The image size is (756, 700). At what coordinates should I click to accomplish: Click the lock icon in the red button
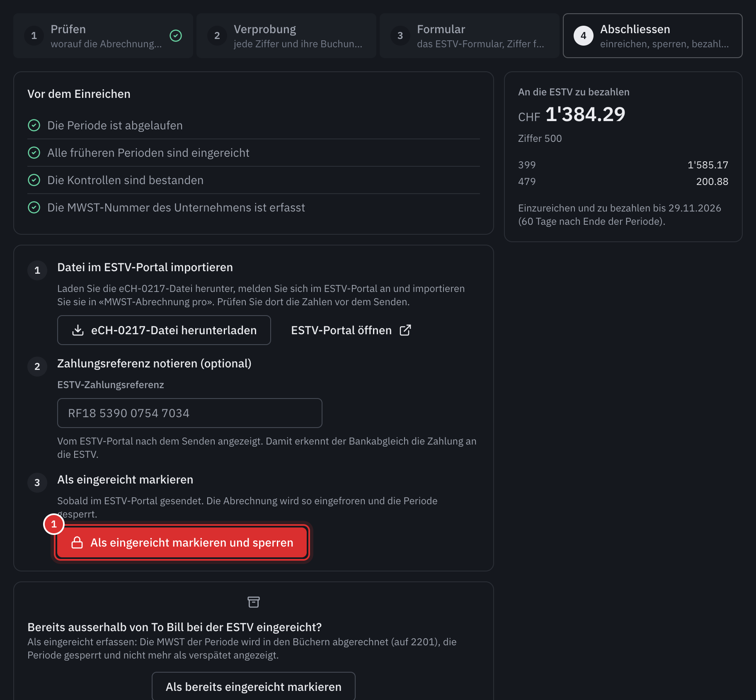pyautogui.click(x=77, y=542)
